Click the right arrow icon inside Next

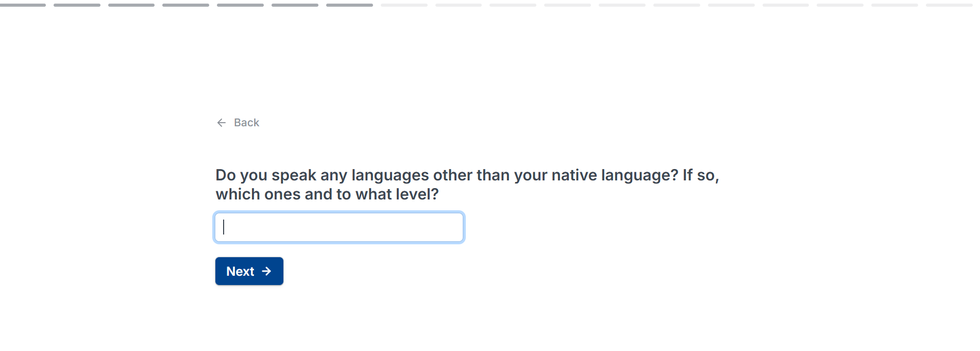(x=266, y=271)
